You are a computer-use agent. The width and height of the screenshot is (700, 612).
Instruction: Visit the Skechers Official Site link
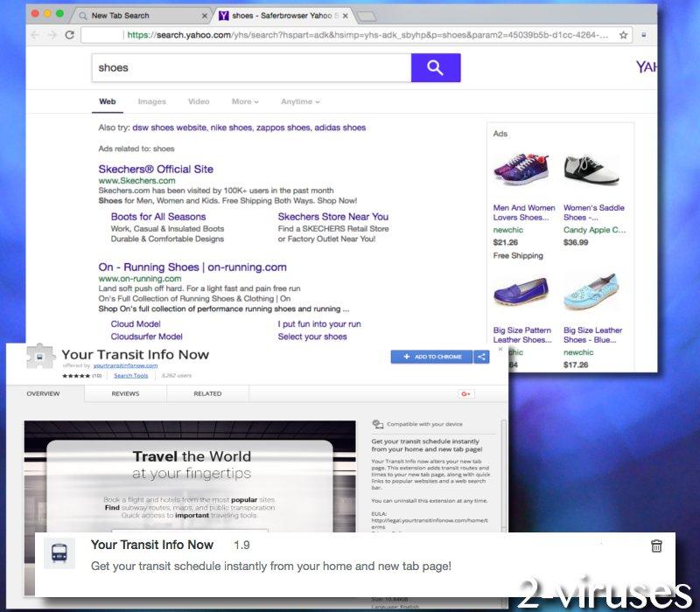pyautogui.click(x=158, y=169)
